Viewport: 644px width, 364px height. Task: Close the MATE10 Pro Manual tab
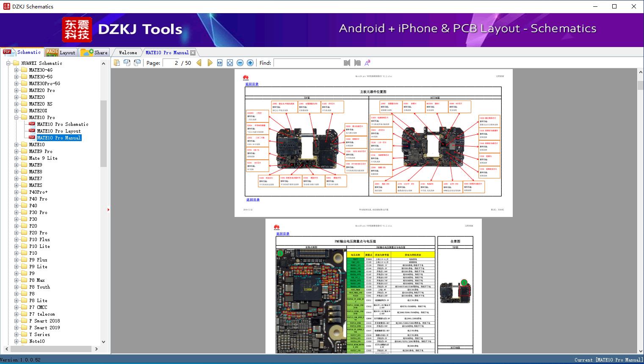coord(193,53)
